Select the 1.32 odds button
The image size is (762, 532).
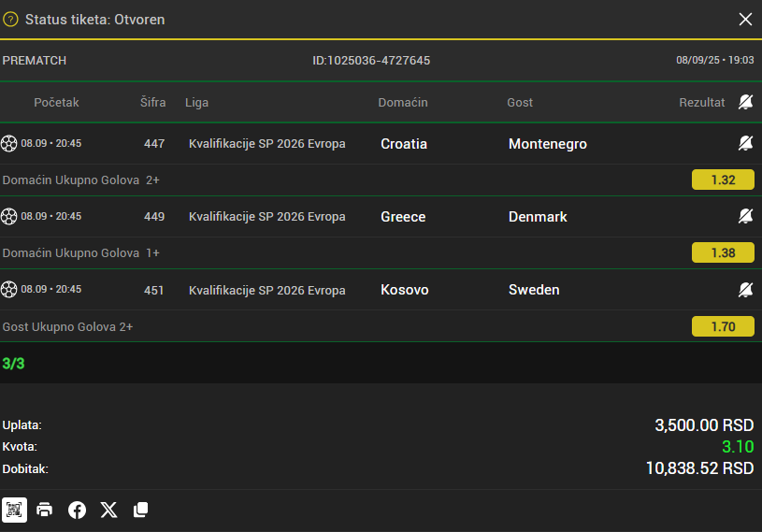pos(723,180)
